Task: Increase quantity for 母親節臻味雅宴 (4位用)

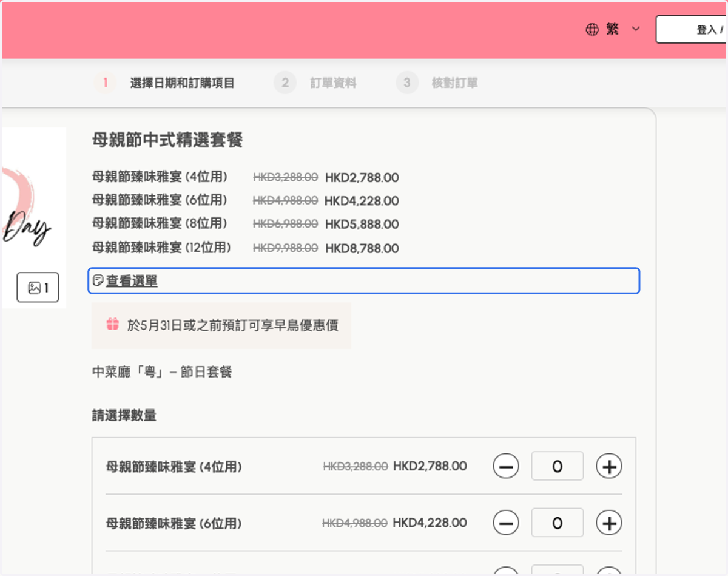Action: click(609, 466)
